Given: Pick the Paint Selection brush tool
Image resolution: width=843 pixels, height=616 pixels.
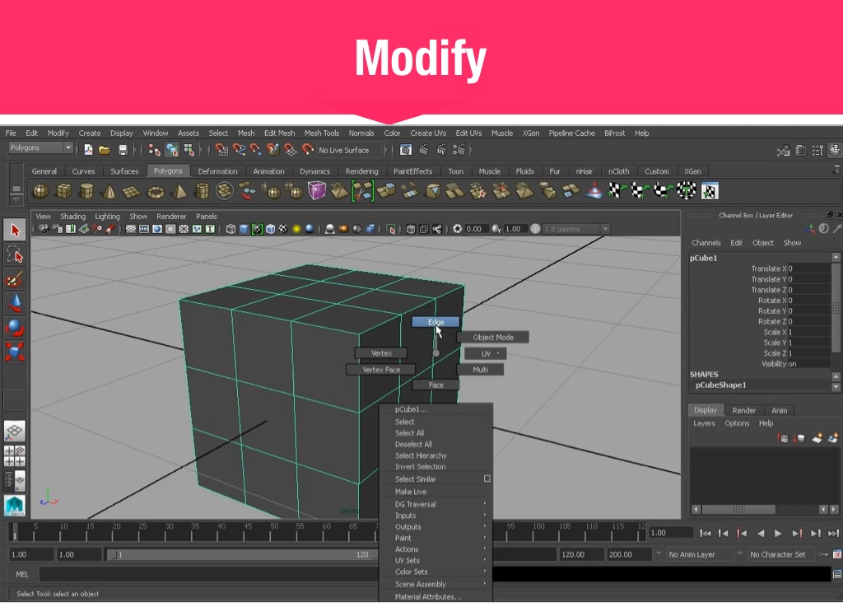Looking at the screenshot, I should click(x=14, y=278).
